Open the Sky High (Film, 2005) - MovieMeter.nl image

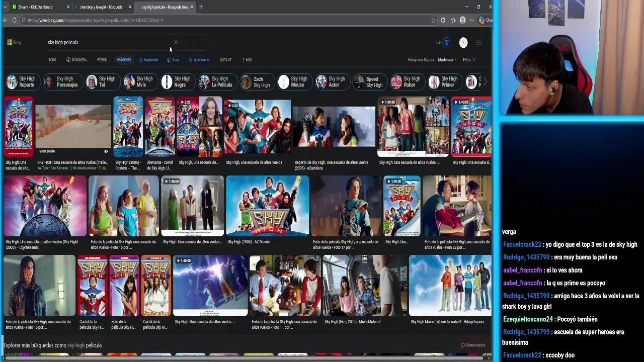[x=364, y=285]
